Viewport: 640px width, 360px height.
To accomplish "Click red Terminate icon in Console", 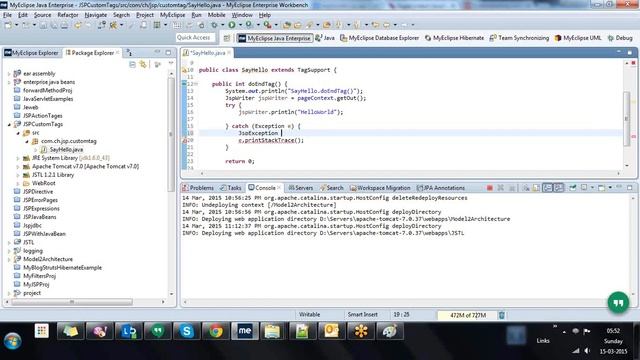I will 489,188.
